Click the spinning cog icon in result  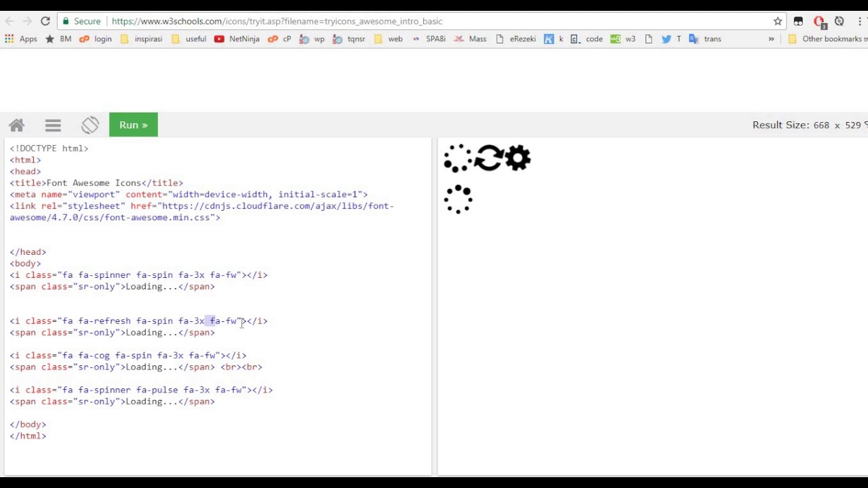[x=518, y=159]
